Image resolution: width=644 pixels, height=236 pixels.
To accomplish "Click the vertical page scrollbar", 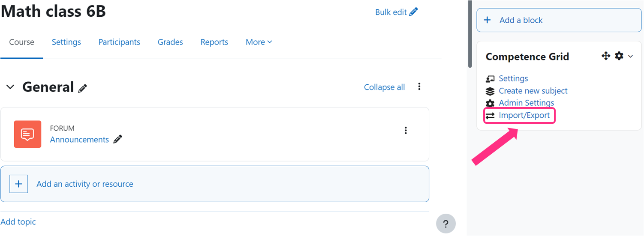I will coord(470,34).
